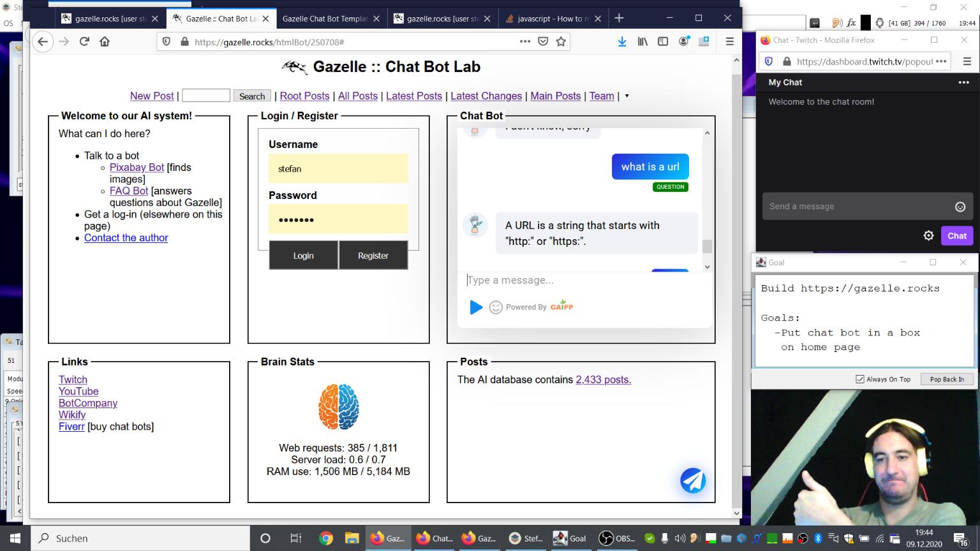This screenshot has height=551, width=980.
Task: Open Twitch emote picker smiley
Action: point(960,207)
